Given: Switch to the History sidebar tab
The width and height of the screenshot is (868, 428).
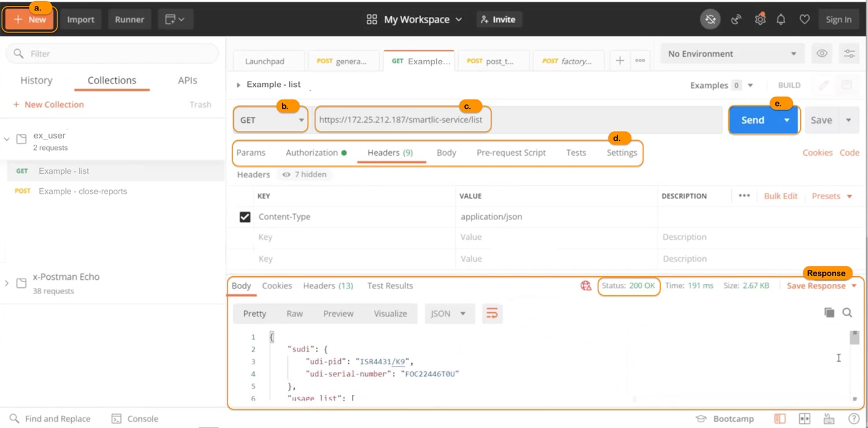Looking at the screenshot, I should coord(36,81).
